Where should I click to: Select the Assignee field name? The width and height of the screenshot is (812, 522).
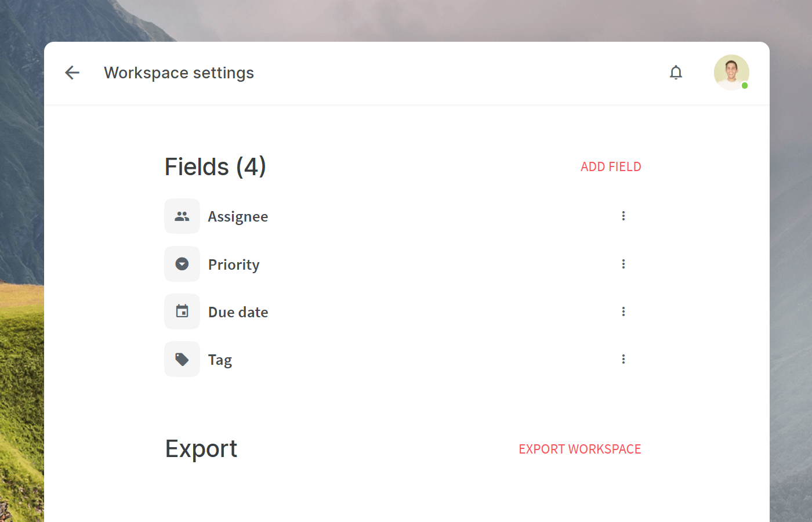click(x=238, y=216)
